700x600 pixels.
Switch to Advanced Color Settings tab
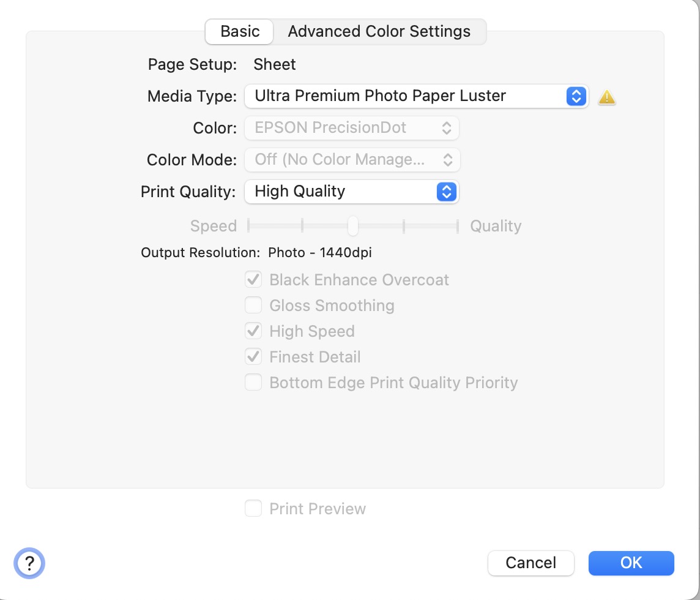pos(379,32)
